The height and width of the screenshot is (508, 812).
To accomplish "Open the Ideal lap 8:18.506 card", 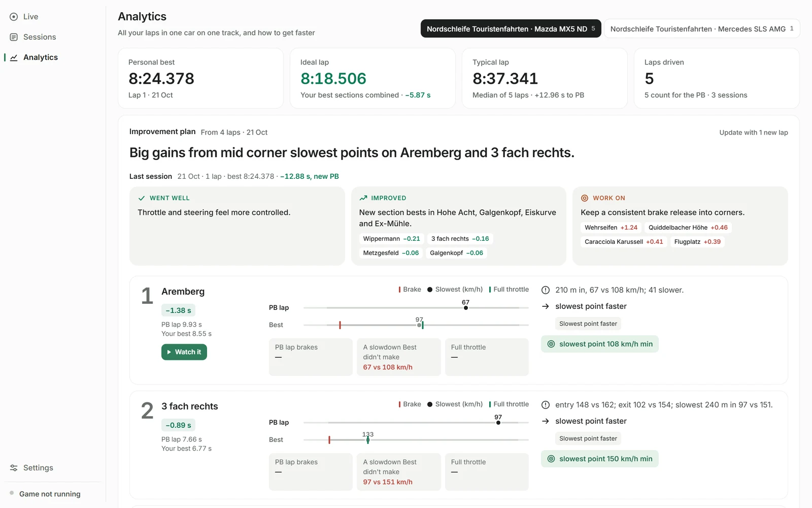I will tap(373, 78).
